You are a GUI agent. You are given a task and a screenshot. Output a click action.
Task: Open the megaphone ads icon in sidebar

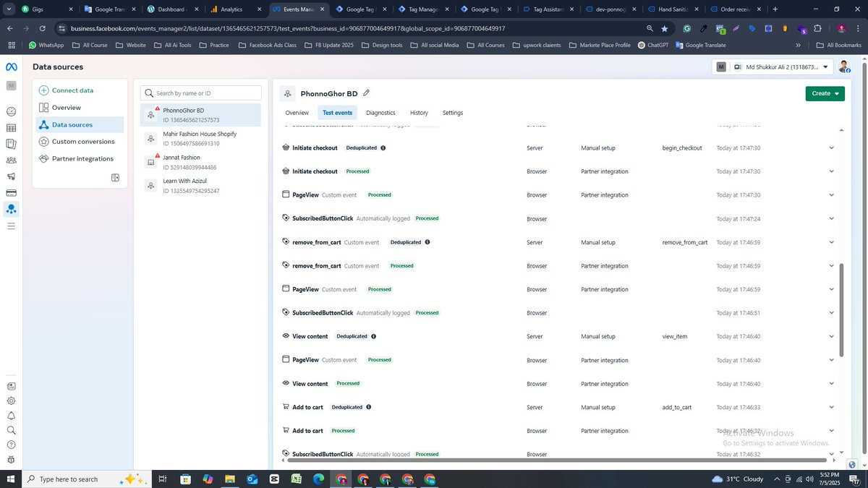pos(11,176)
